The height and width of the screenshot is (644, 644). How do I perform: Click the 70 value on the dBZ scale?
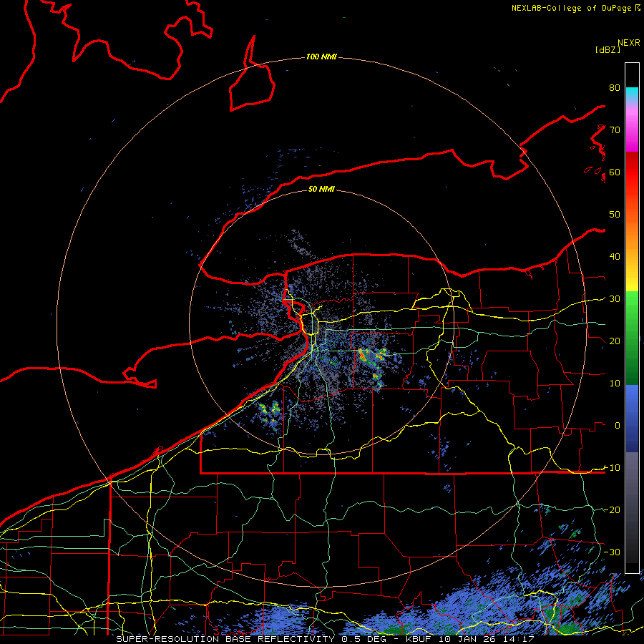pyautogui.click(x=615, y=130)
